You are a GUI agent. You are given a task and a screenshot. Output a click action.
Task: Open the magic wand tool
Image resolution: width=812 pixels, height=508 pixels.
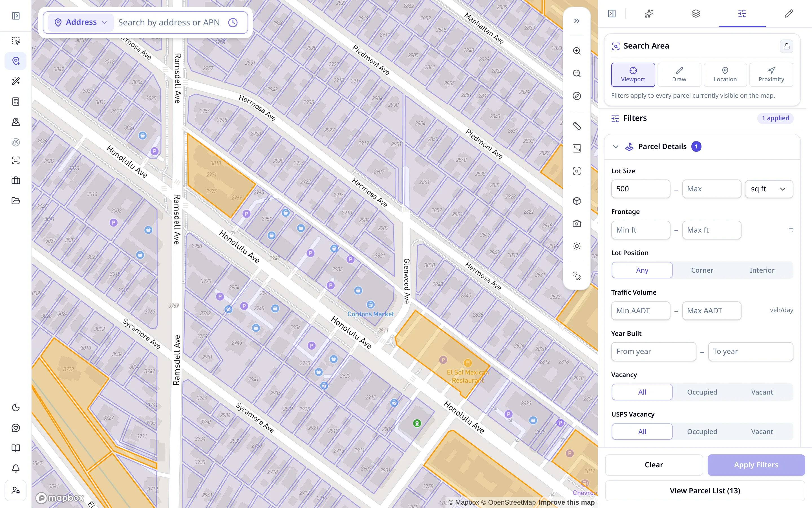click(16, 81)
